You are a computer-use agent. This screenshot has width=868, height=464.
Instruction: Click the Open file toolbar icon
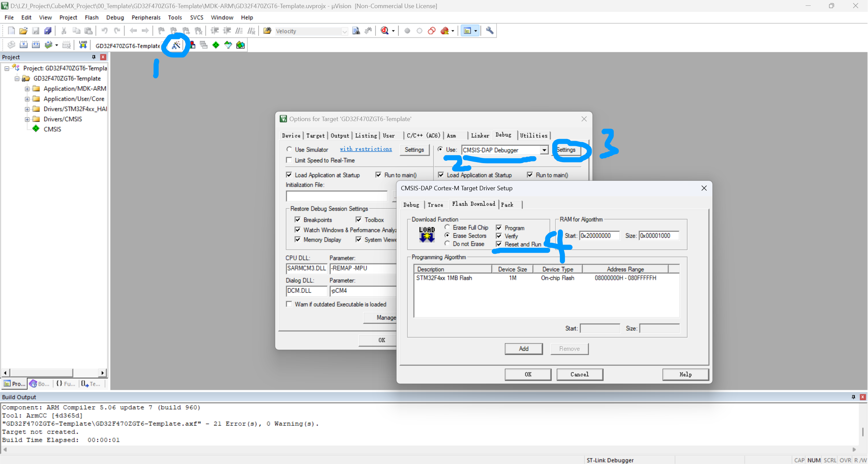(23, 31)
